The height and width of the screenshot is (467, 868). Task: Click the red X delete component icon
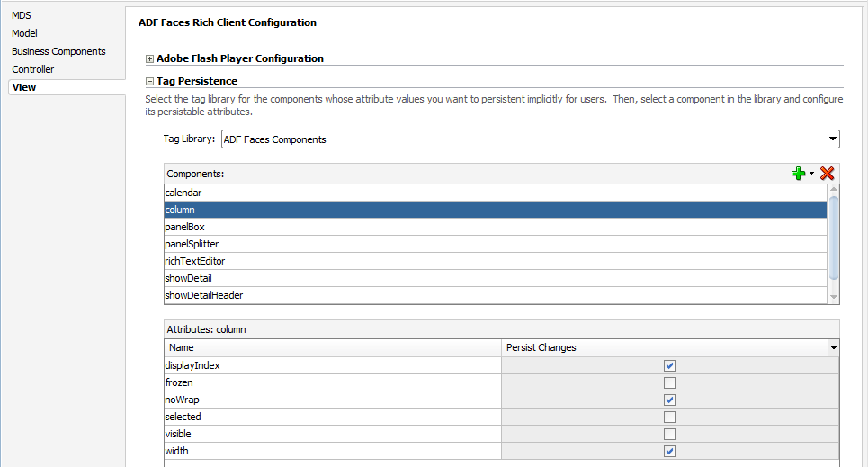point(827,174)
